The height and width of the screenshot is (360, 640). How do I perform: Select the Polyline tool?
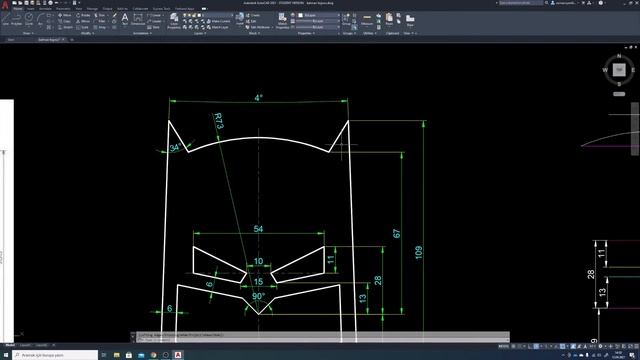16,19
